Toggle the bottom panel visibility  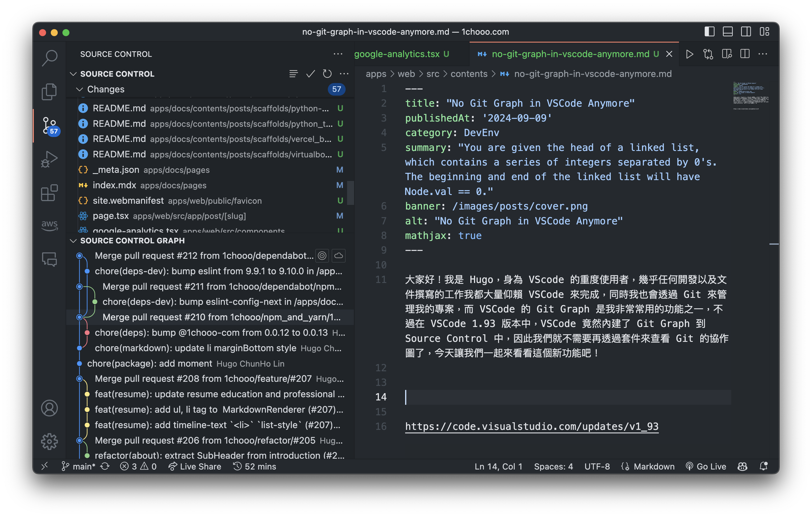pos(728,32)
